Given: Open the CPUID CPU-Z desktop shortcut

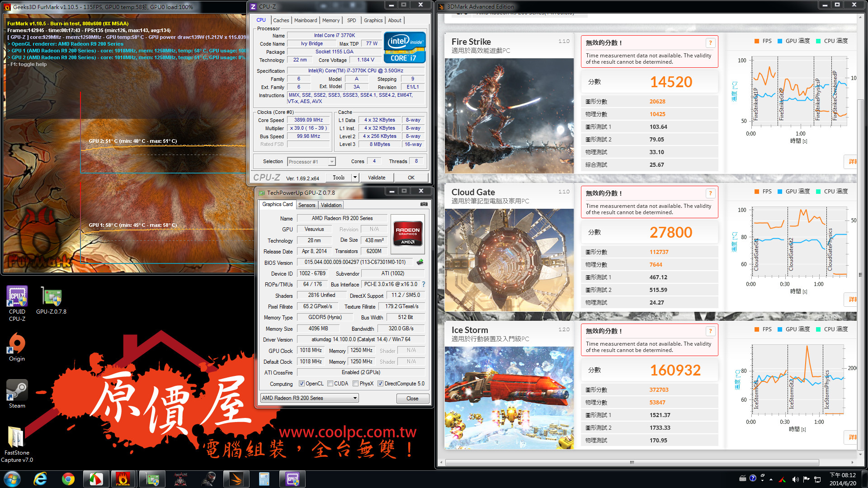Looking at the screenshot, I should click(17, 304).
